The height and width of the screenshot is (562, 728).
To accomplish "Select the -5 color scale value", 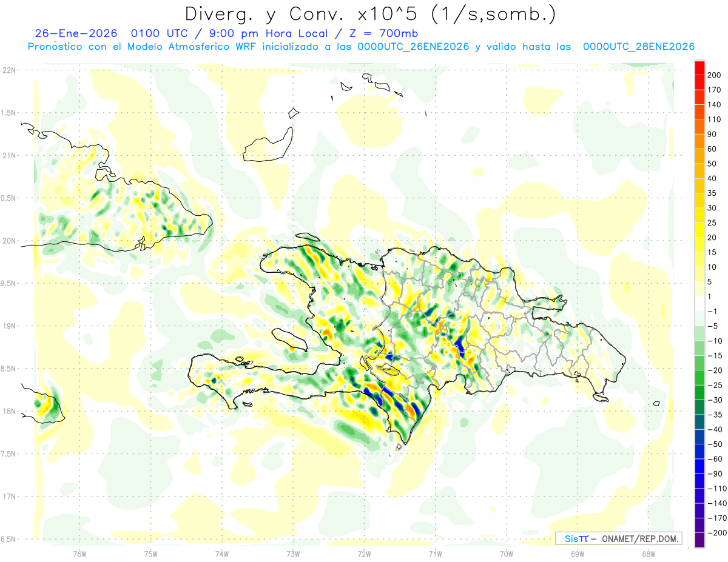I will coord(713,326).
